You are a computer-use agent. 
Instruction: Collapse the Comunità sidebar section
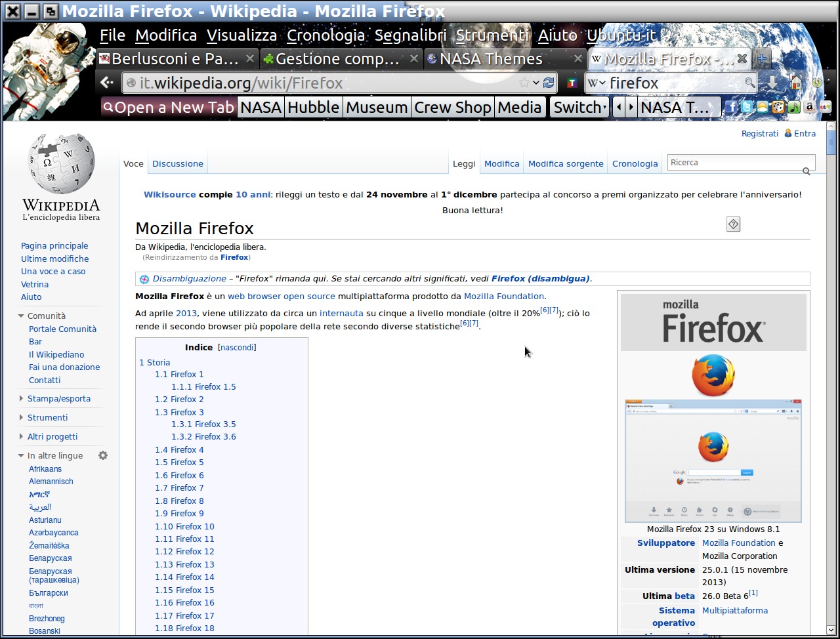(x=21, y=316)
